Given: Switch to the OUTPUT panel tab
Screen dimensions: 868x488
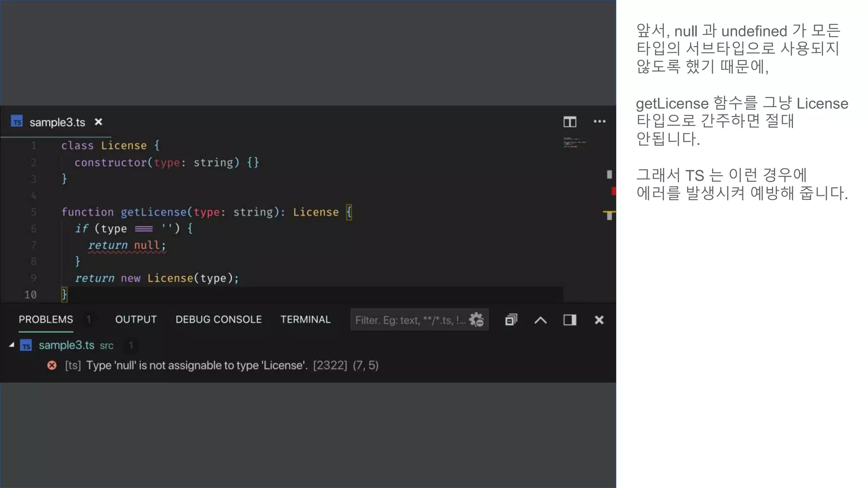Looking at the screenshot, I should pyautogui.click(x=136, y=319).
